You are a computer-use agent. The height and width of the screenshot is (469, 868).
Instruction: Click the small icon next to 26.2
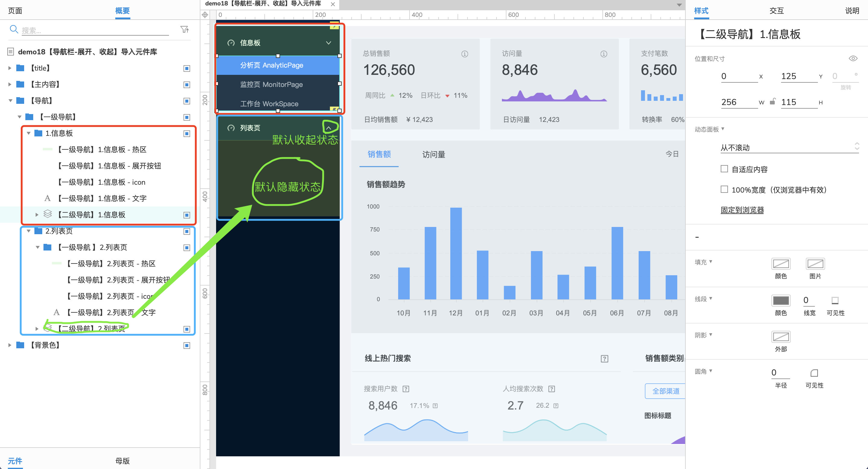pyautogui.click(x=556, y=406)
